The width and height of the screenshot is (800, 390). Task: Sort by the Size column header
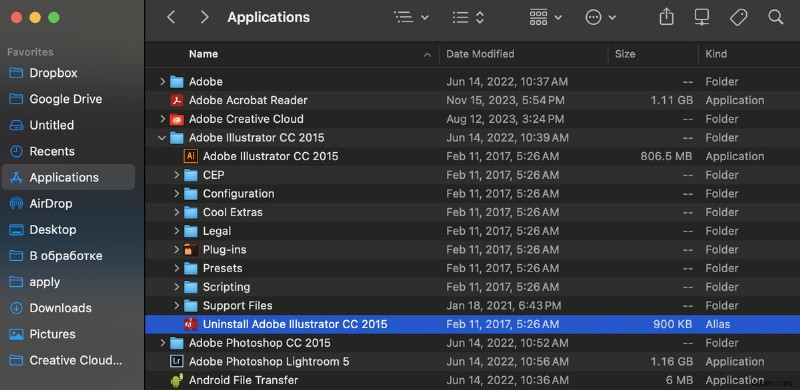tap(625, 54)
